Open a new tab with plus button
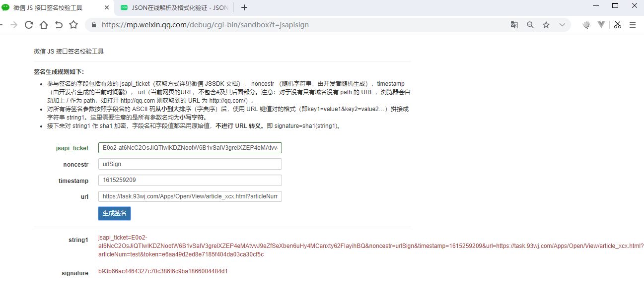644x307 pixels. tap(244, 7)
